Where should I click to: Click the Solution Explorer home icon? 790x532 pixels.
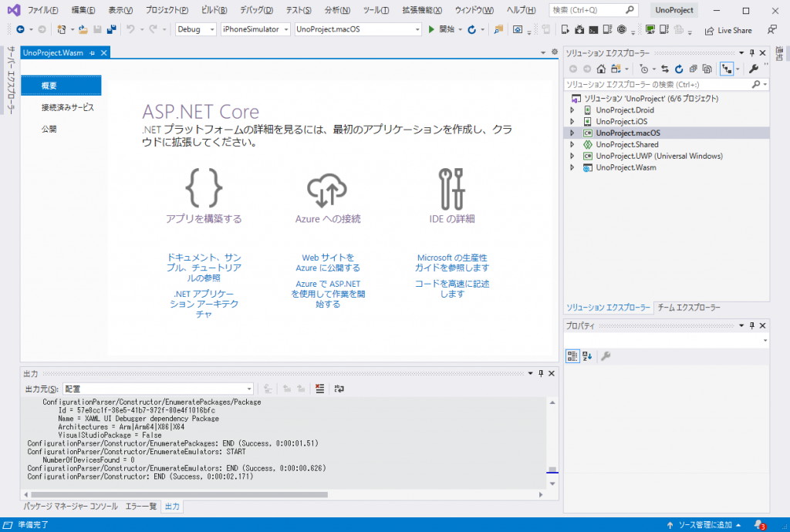pyautogui.click(x=601, y=69)
